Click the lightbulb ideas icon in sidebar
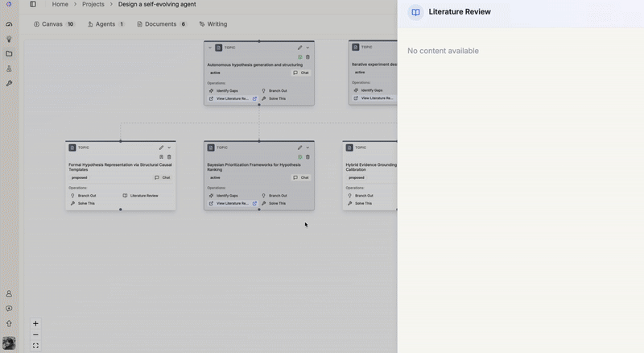Viewport: 644px width, 353px height. coord(9,39)
